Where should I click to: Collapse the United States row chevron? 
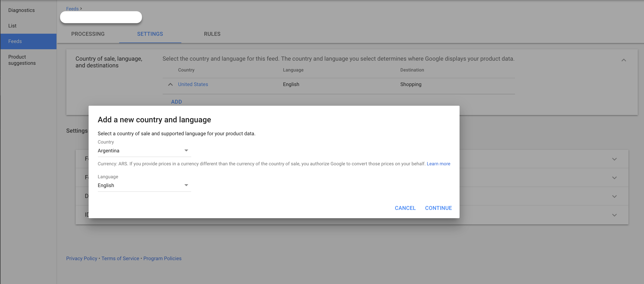(170, 84)
